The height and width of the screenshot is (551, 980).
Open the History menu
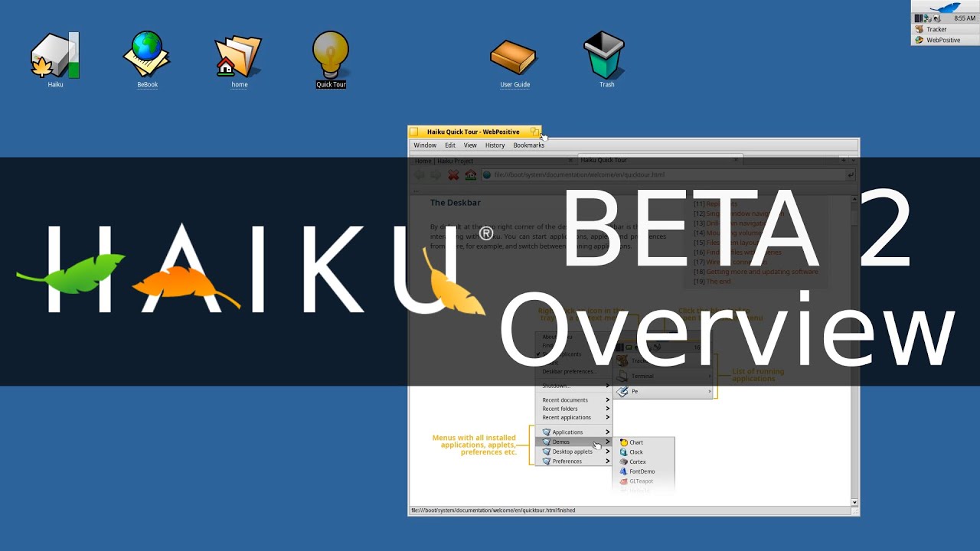coord(495,145)
